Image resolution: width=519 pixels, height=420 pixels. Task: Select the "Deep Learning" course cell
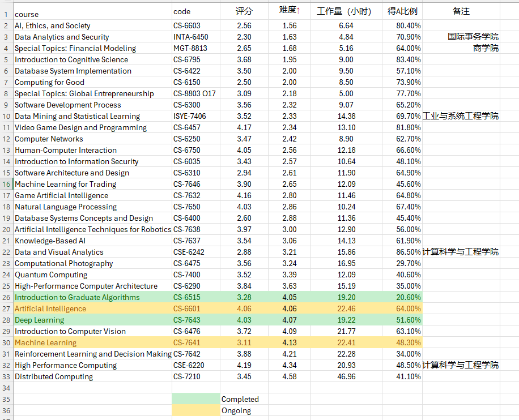pyautogui.click(x=40, y=320)
